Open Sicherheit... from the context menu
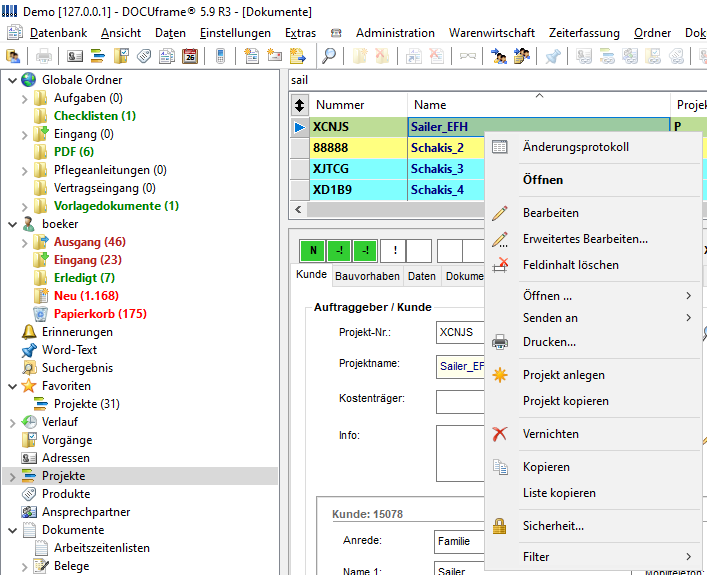Screen dimensions: 707x575 point(593,526)
